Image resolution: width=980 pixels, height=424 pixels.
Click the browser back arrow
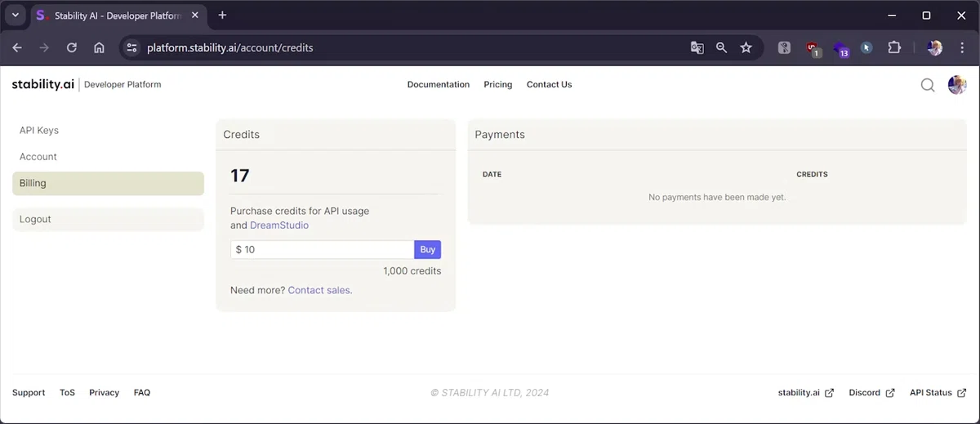point(17,47)
